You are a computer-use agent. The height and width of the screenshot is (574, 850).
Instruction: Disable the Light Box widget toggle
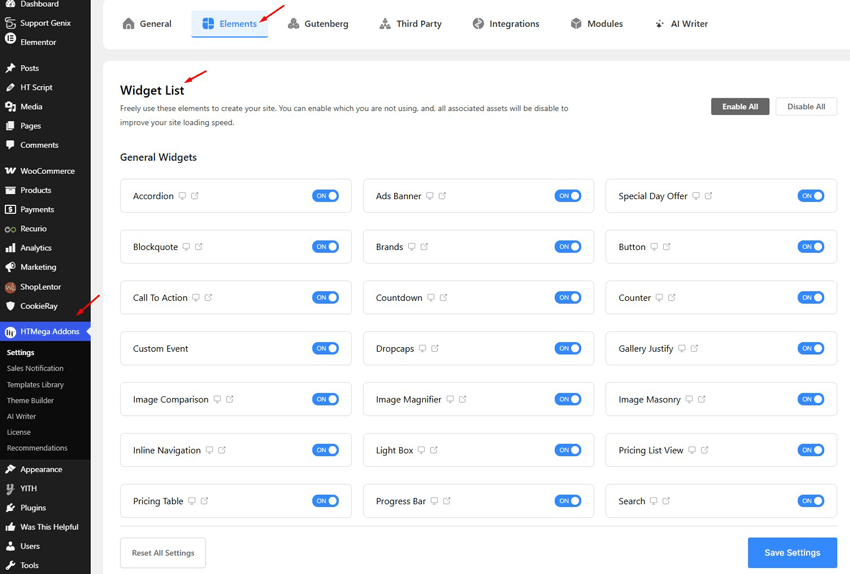point(568,450)
